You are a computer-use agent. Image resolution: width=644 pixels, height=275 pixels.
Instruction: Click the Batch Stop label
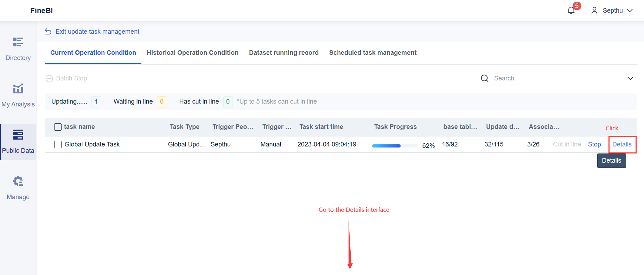click(71, 78)
